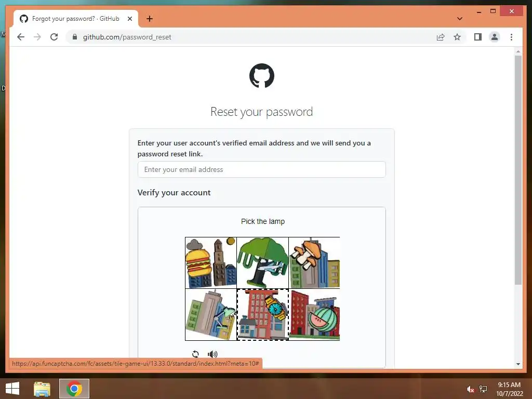Reload the password reset page

click(x=54, y=37)
